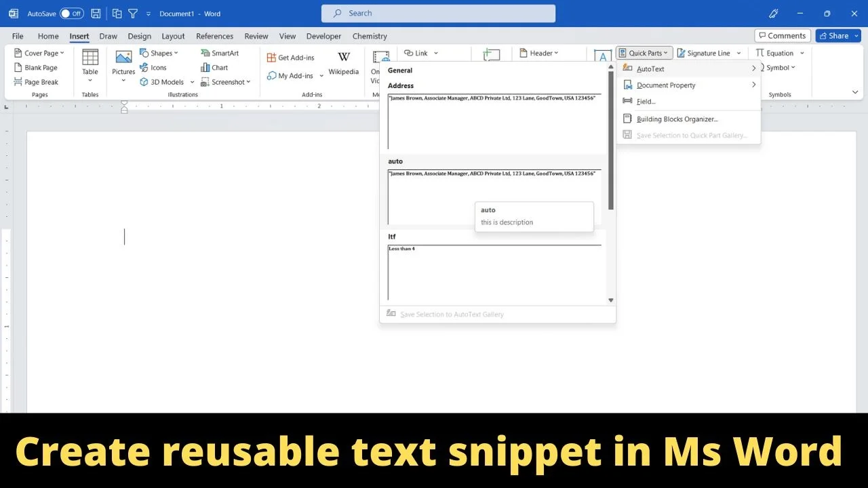Go to the Layout tab
This screenshot has width=868, height=488.
173,37
